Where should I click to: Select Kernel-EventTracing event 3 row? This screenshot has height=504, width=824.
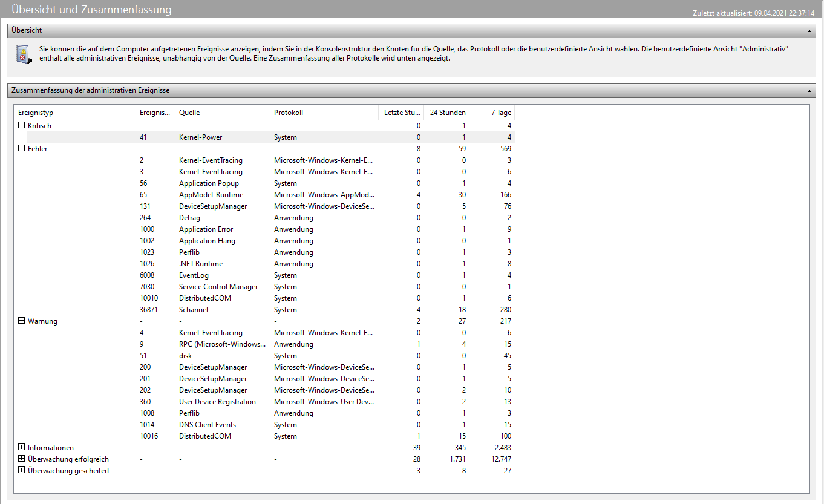(x=270, y=172)
